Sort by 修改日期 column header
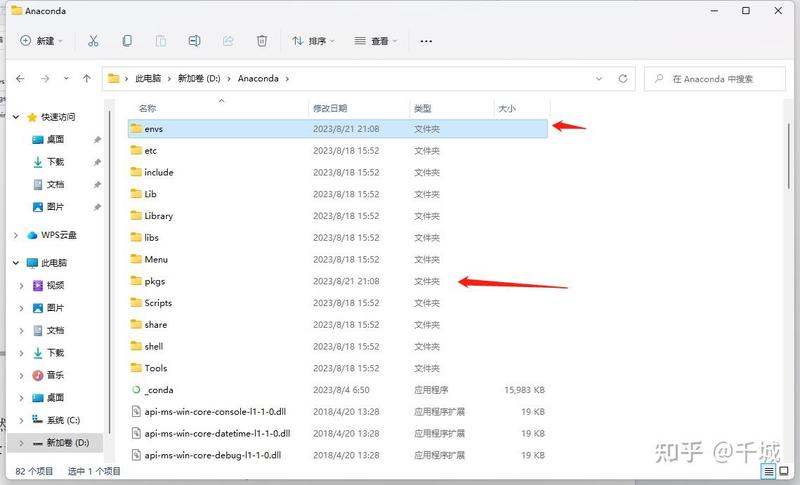This screenshot has height=485, width=800. (330, 108)
